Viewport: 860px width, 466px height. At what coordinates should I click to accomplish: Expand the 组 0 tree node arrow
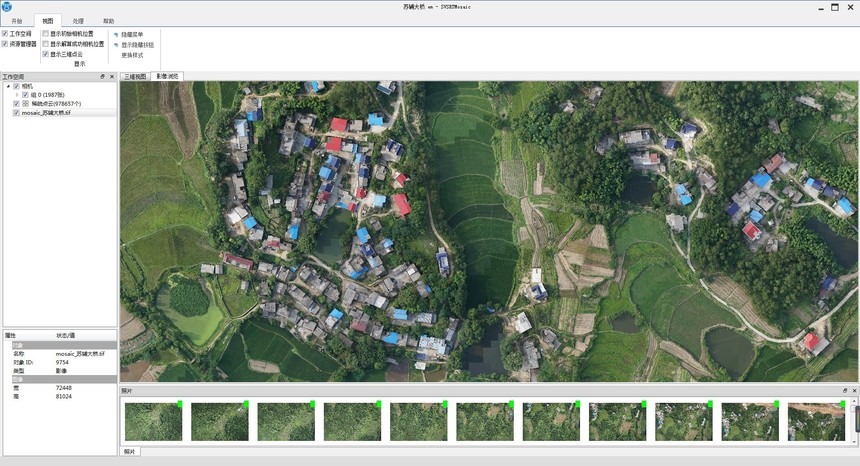pos(17,95)
